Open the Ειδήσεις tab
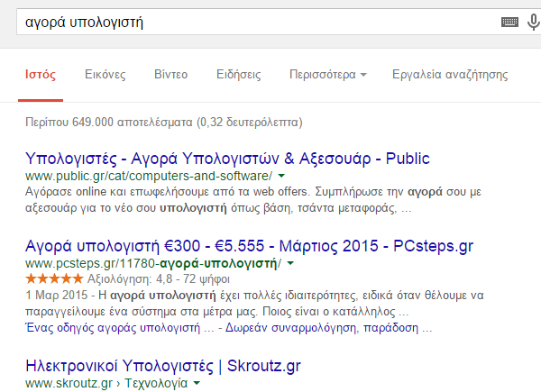 click(238, 75)
